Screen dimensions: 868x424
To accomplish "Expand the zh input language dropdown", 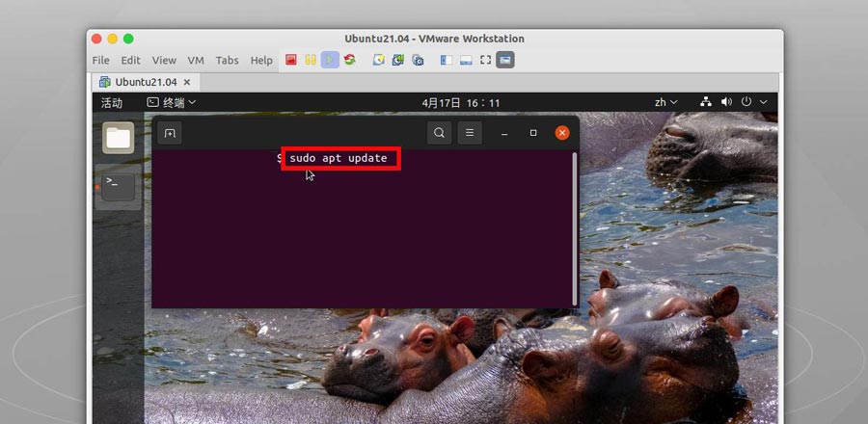I will 665,102.
